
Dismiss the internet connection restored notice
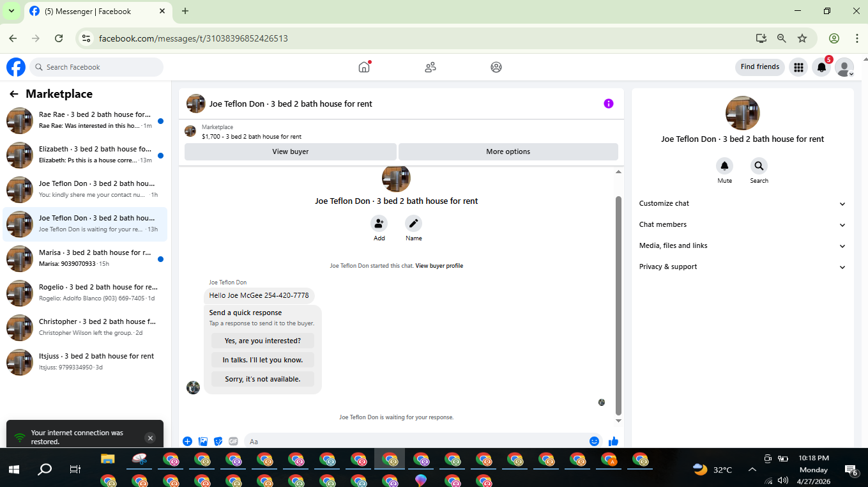tap(150, 438)
